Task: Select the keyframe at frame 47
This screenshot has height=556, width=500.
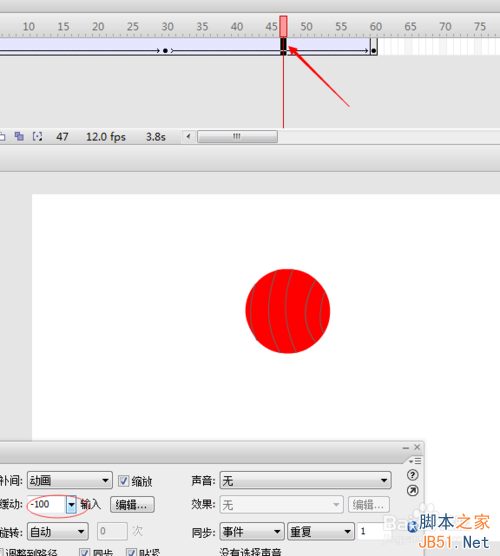Action: [x=283, y=46]
